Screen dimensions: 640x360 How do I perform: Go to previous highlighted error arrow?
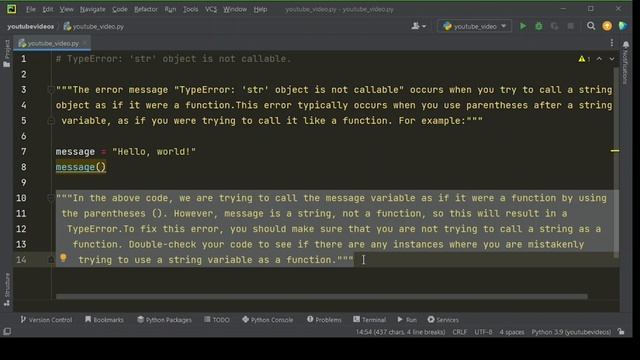click(599, 59)
